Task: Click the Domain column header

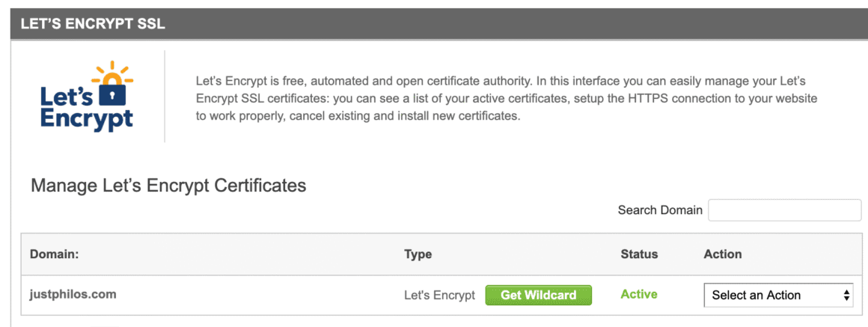Action: click(x=55, y=254)
